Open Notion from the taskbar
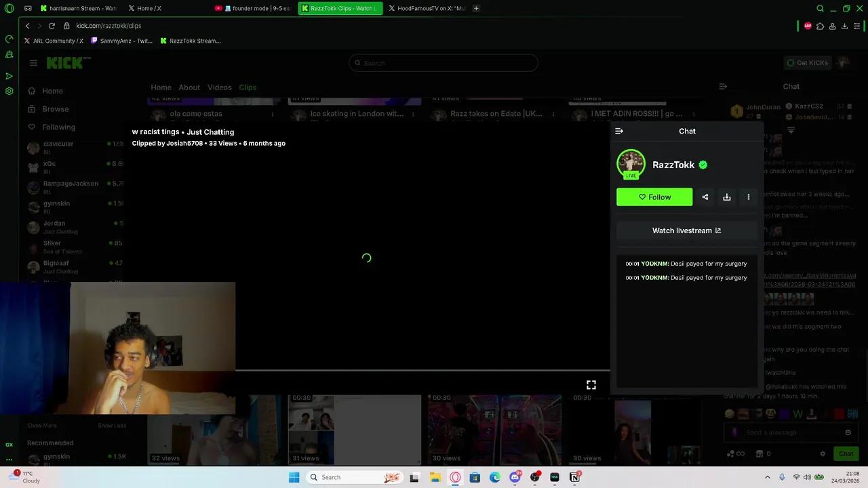Image resolution: width=868 pixels, height=488 pixels. pos(574,477)
